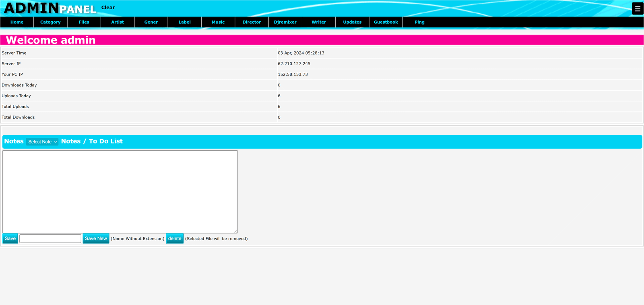Screen dimensions: 644x305
Task: Click the Clear link in header
Action: tap(108, 8)
